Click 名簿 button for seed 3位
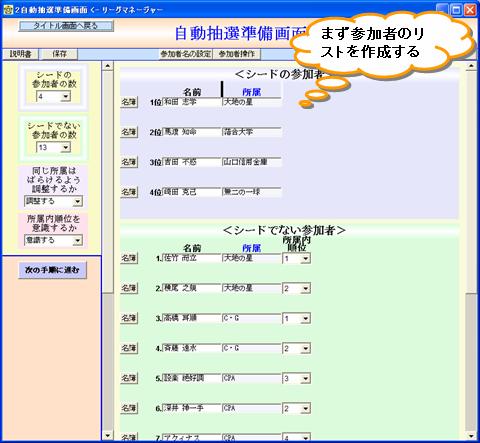Viewport: 480px width, 443px height. coord(129,162)
